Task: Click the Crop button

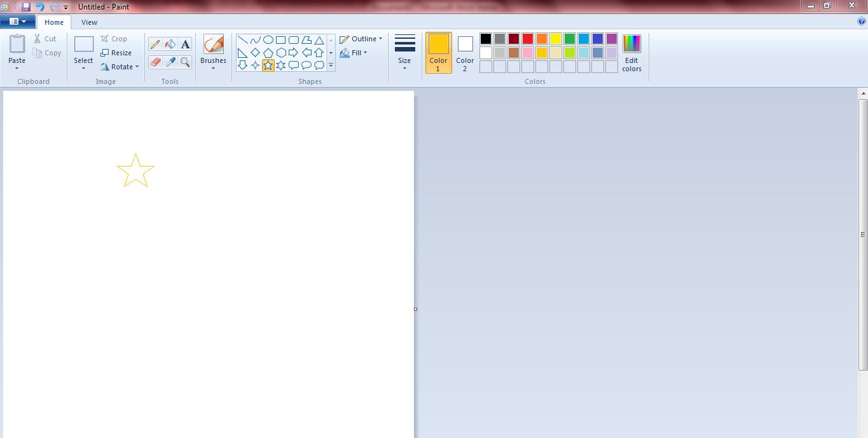Action: click(115, 38)
